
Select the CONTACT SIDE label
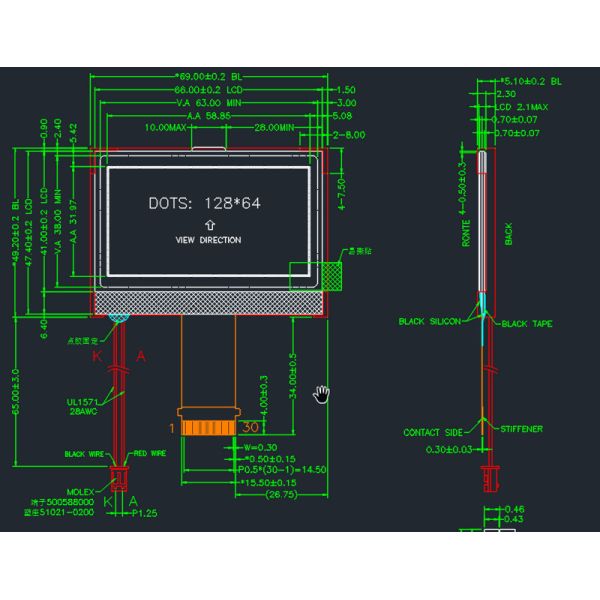[x=433, y=433]
